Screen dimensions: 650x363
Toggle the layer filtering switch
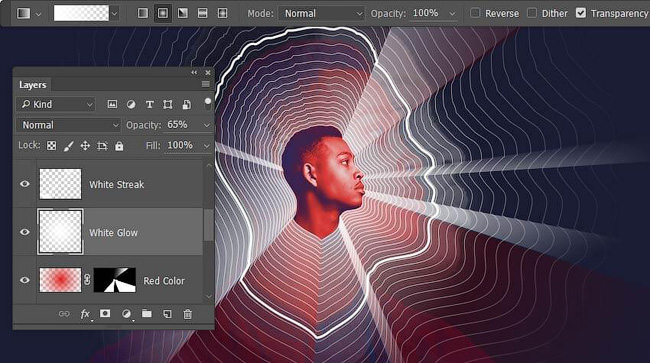pos(208,104)
